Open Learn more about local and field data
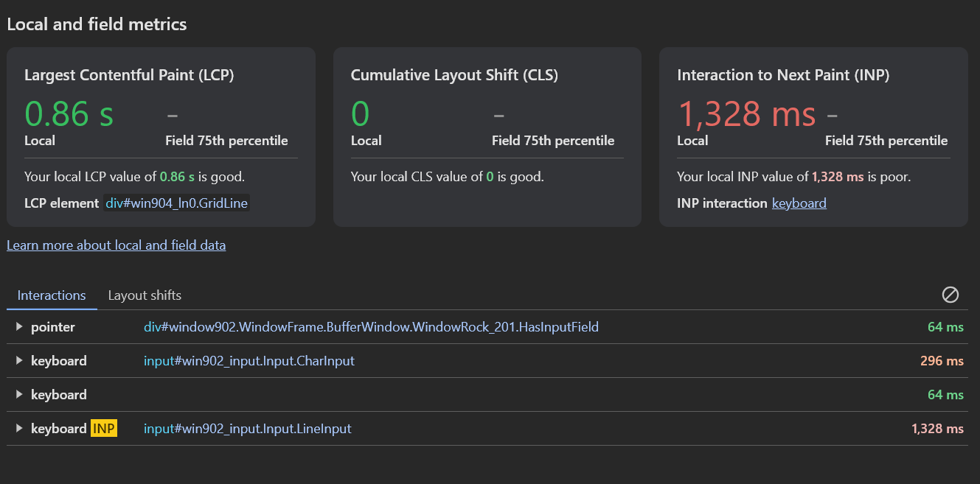Screen dimensions: 980x484 coord(117,245)
